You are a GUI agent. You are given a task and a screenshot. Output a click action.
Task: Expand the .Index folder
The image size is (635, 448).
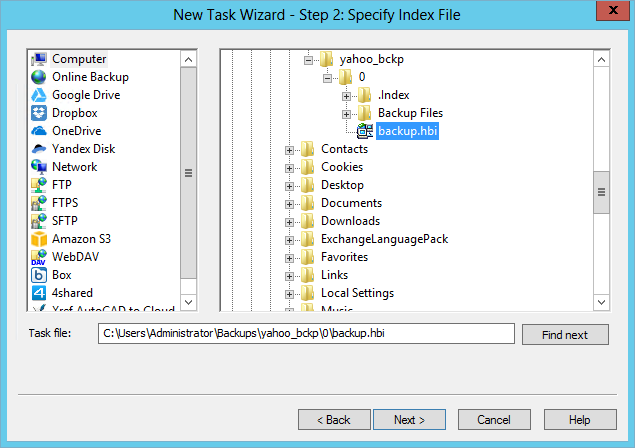point(346,96)
